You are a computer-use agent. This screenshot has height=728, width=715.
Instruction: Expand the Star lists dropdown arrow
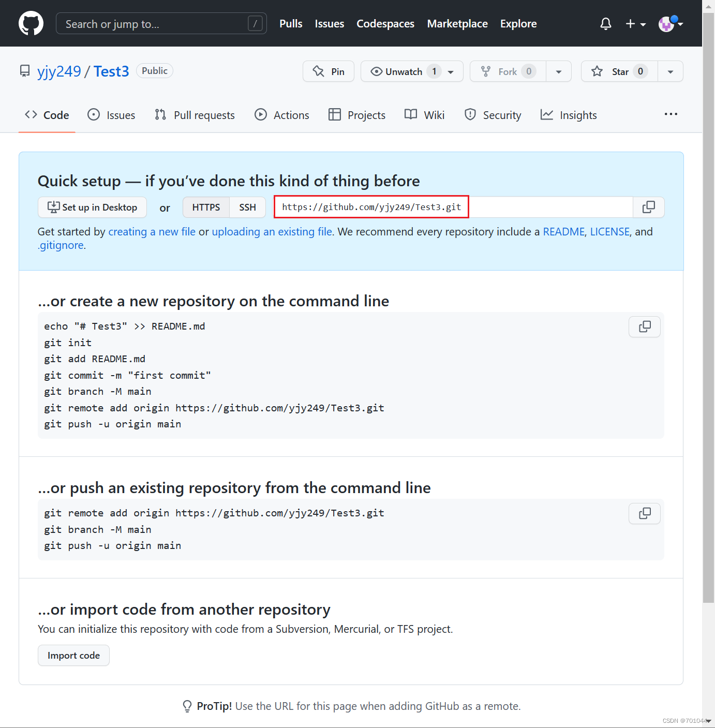tap(671, 71)
